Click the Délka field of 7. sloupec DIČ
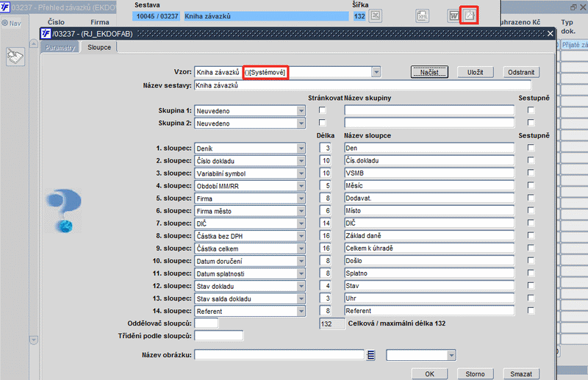The image size is (588, 380). (325, 223)
